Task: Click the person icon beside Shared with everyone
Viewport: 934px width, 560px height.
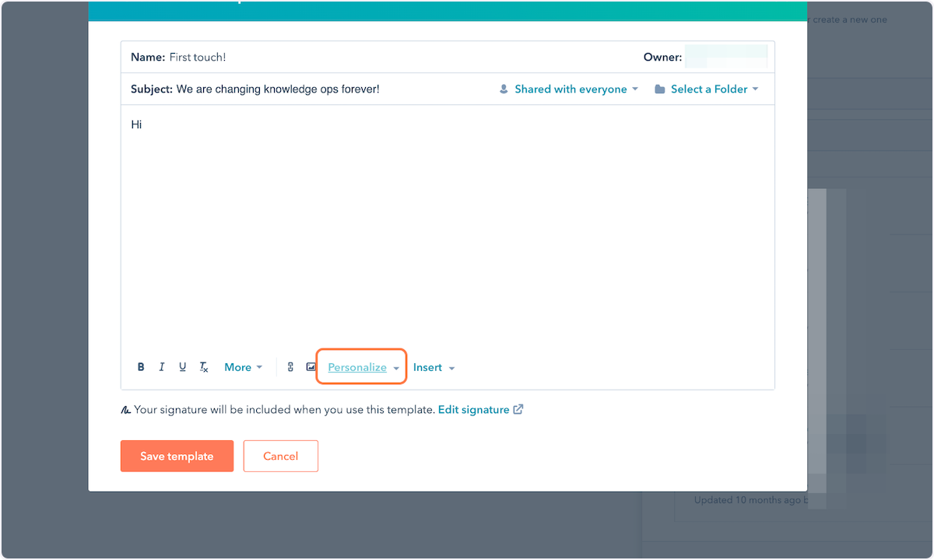Action: tap(504, 89)
